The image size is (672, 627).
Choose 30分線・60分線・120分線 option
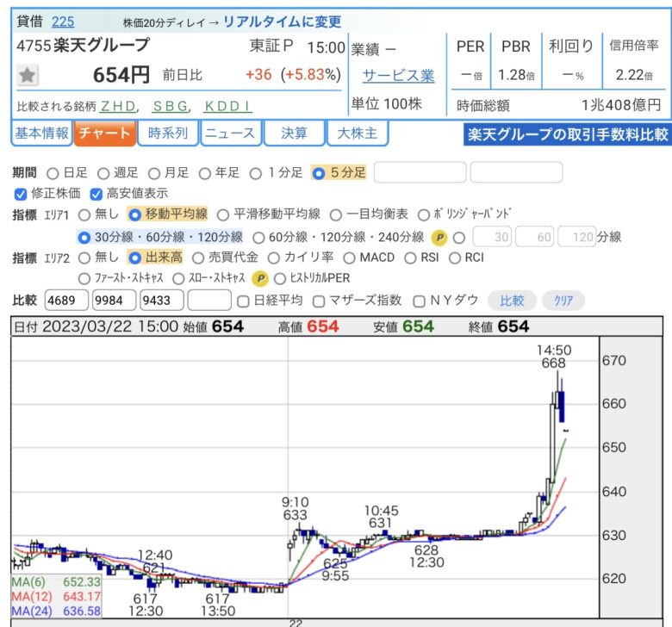84,238
